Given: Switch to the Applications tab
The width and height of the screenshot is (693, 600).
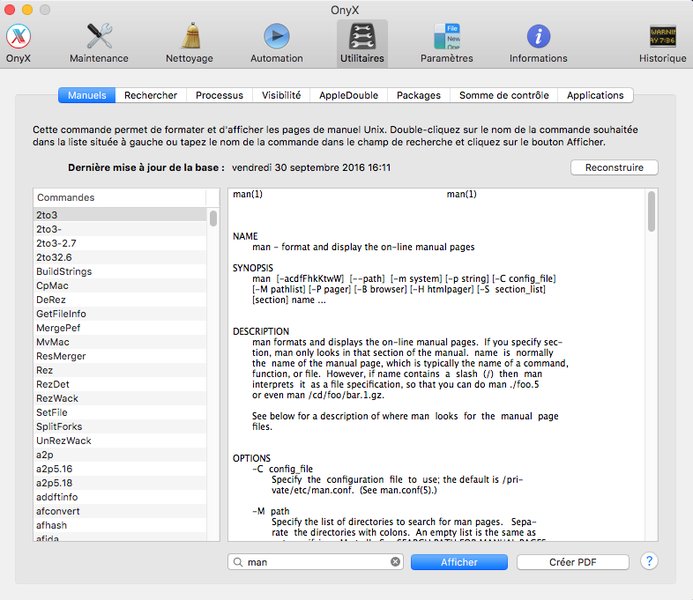Looking at the screenshot, I should point(595,95).
